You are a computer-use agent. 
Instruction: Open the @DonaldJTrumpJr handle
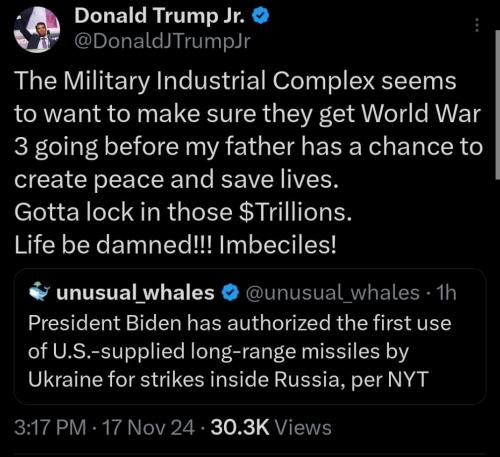coord(162,41)
